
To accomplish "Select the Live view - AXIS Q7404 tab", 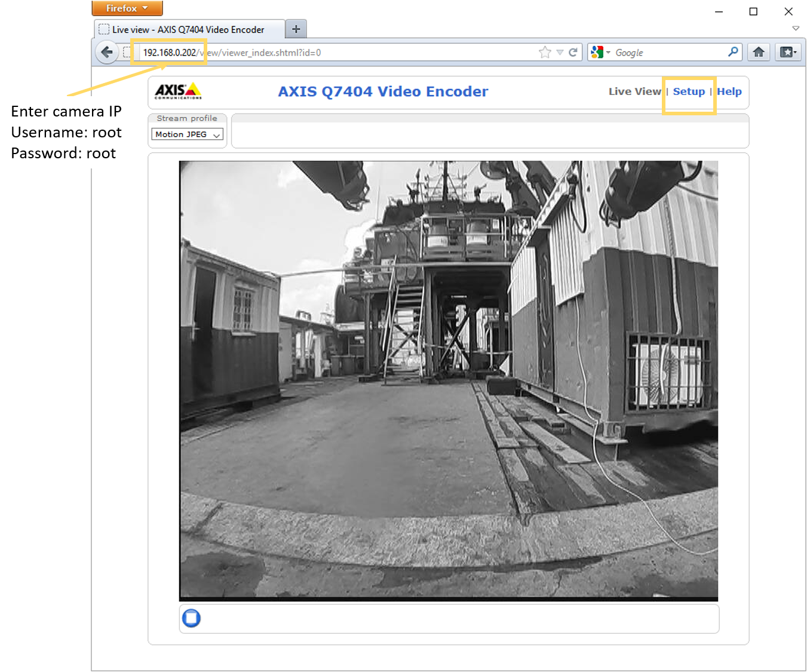I will click(x=188, y=29).
